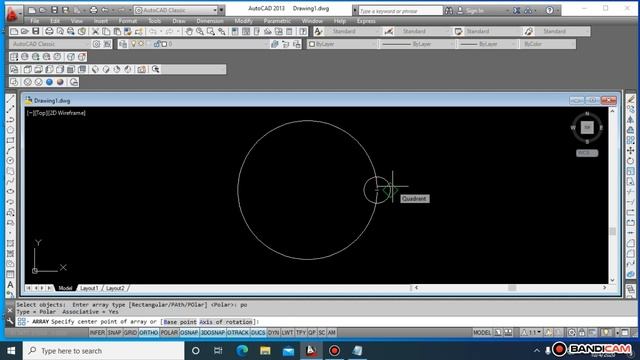Select the Rectangle tool in Draw toolbar

(11, 140)
